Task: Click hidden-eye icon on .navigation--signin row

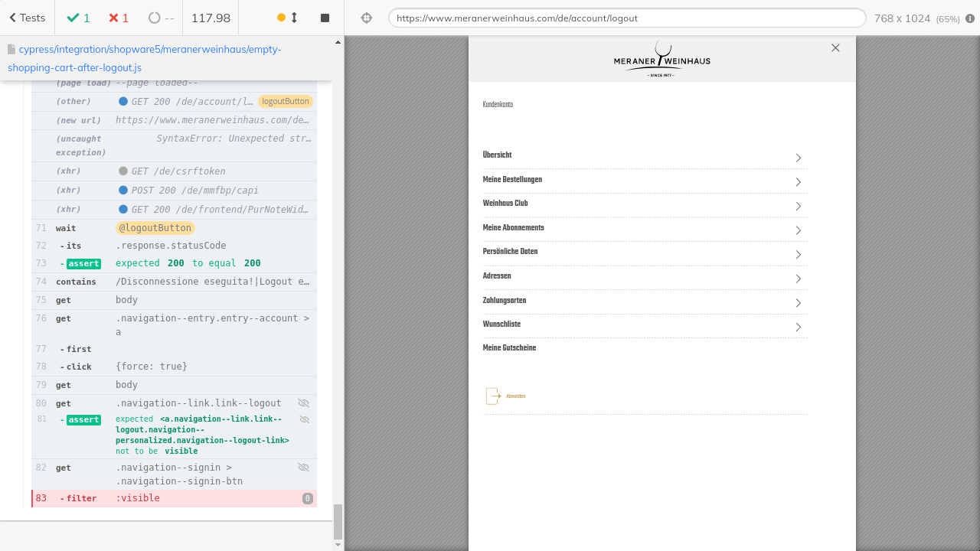Action: pos(304,468)
